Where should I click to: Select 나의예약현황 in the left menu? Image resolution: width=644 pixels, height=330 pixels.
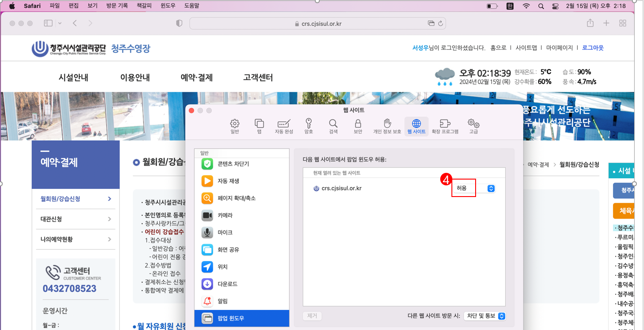(76, 240)
